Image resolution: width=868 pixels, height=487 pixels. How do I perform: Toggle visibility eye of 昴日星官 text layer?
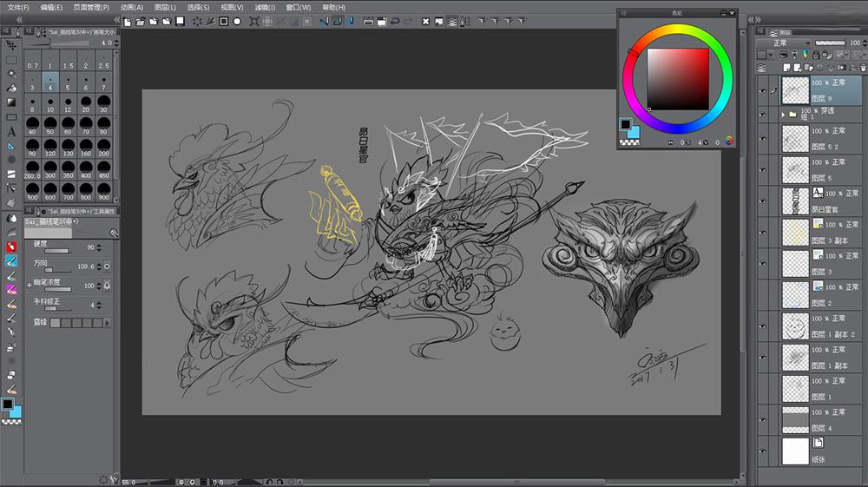(x=762, y=201)
